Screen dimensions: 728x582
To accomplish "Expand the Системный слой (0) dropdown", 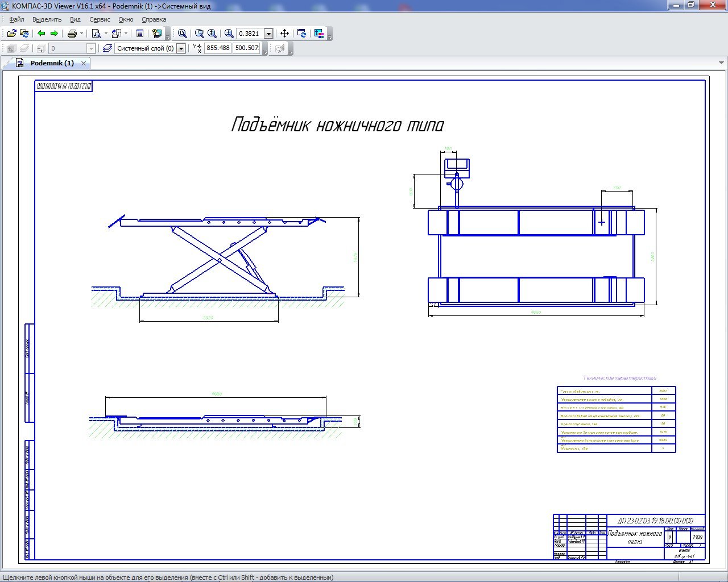I will (181, 49).
